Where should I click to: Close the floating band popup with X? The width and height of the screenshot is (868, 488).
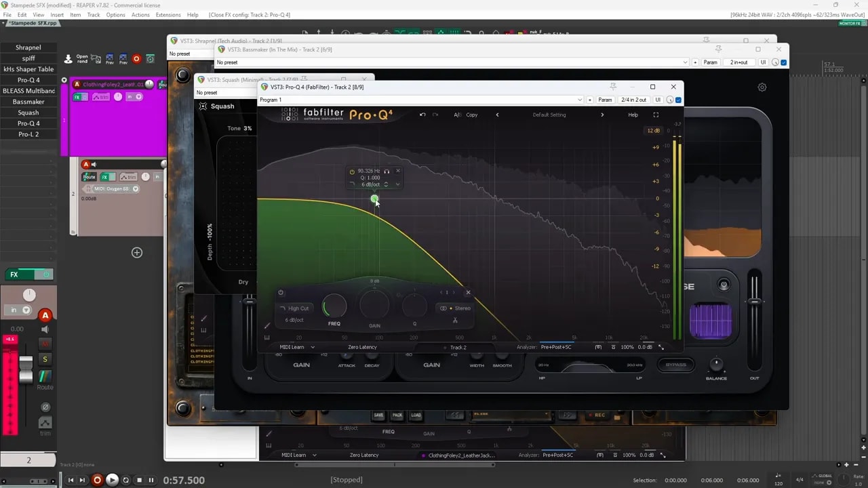point(398,171)
